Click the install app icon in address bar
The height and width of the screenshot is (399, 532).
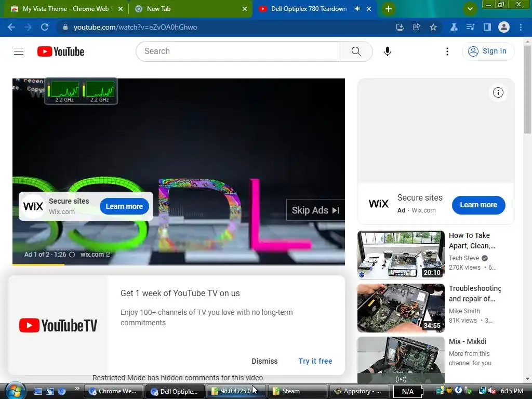[400, 27]
